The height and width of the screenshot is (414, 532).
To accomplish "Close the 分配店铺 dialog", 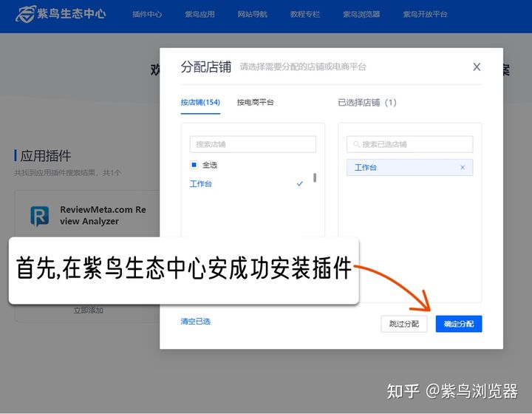I will (x=477, y=67).
